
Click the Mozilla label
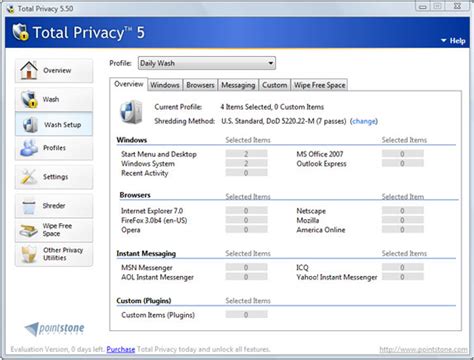click(x=308, y=220)
